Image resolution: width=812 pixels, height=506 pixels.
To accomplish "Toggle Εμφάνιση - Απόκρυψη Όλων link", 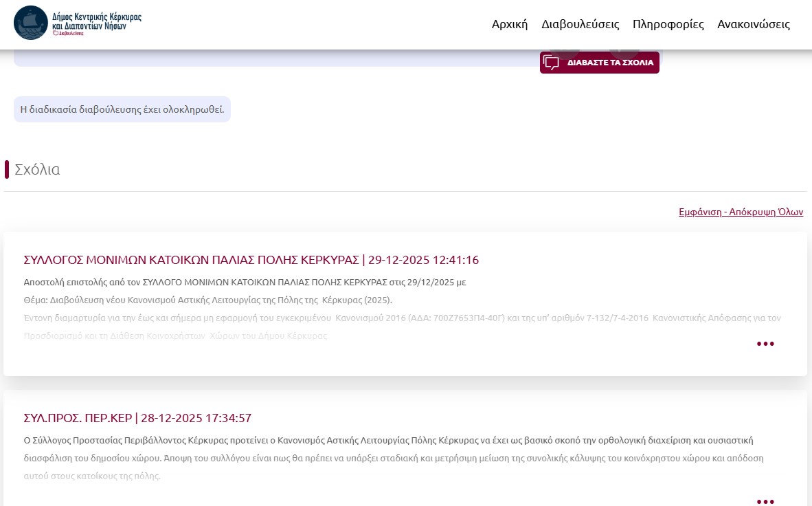I will coord(741,212).
